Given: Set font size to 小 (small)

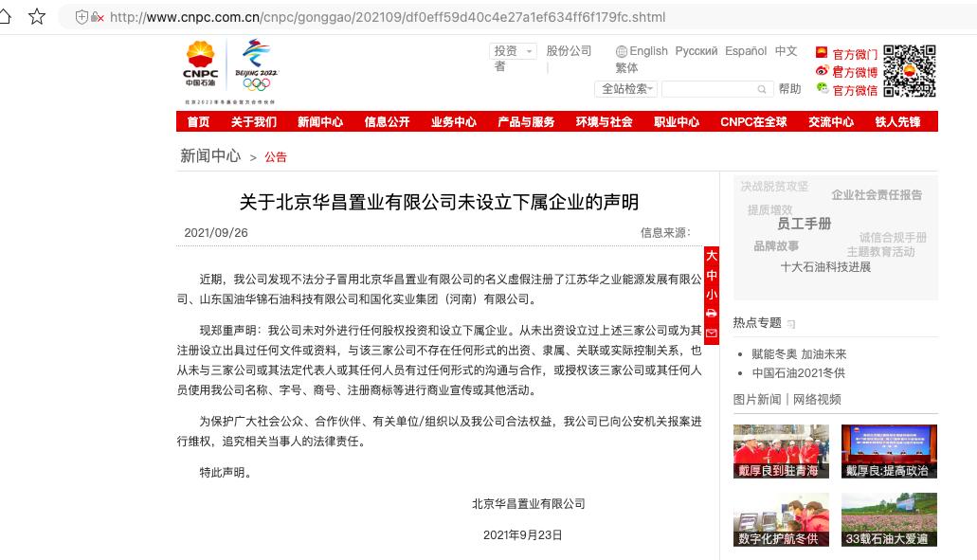Looking at the screenshot, I should [x=712, y=294].
